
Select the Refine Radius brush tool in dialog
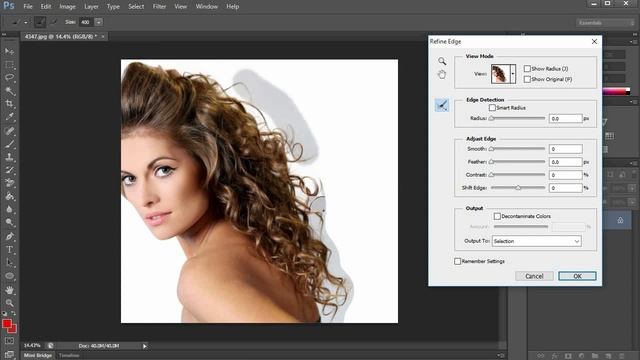point(442,105)
